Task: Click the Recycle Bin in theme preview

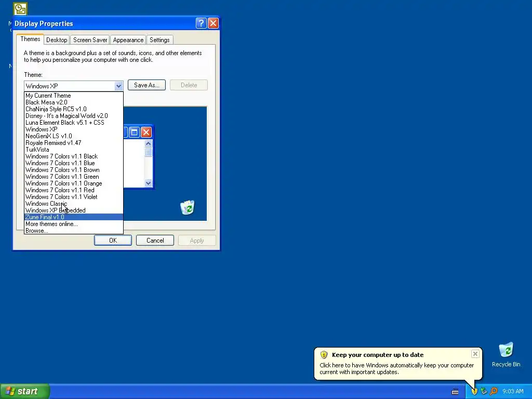Action: click(x=187, y=207)
